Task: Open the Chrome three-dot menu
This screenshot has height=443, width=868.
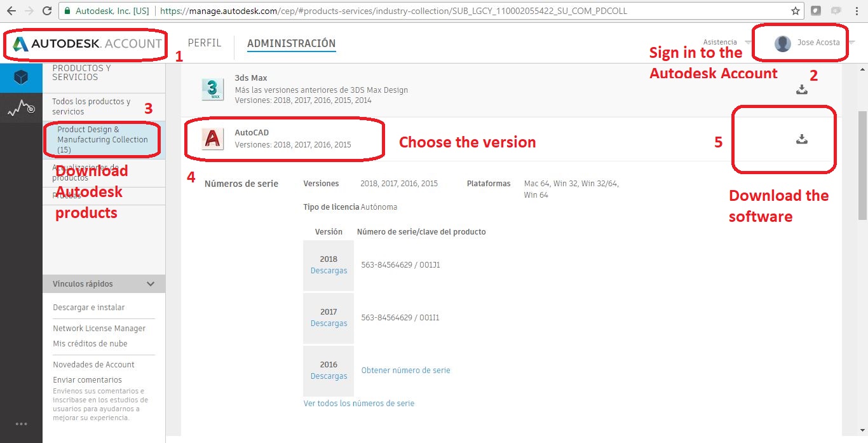Action: coord(858,11)
